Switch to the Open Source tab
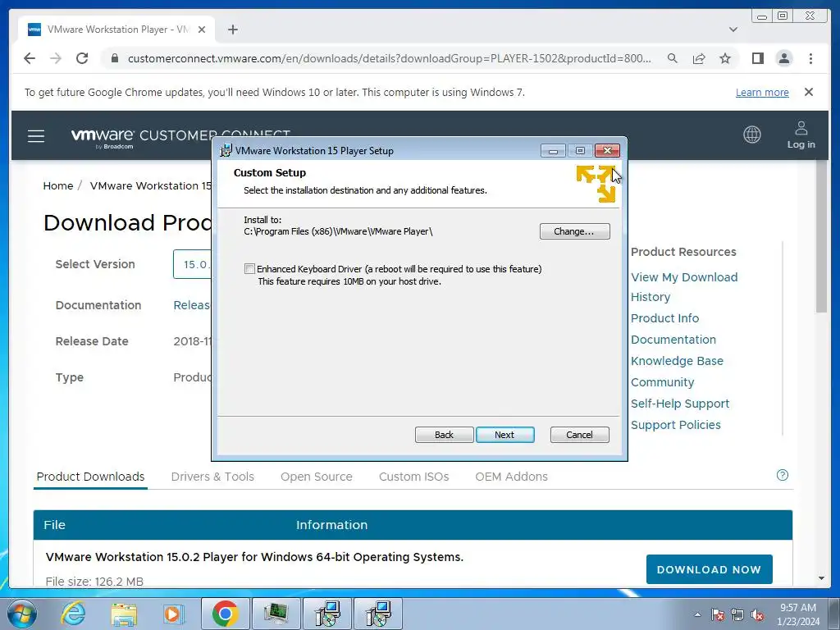Image resolution: width=840 pixels, height=630 pixels. [x=317, y=477]
